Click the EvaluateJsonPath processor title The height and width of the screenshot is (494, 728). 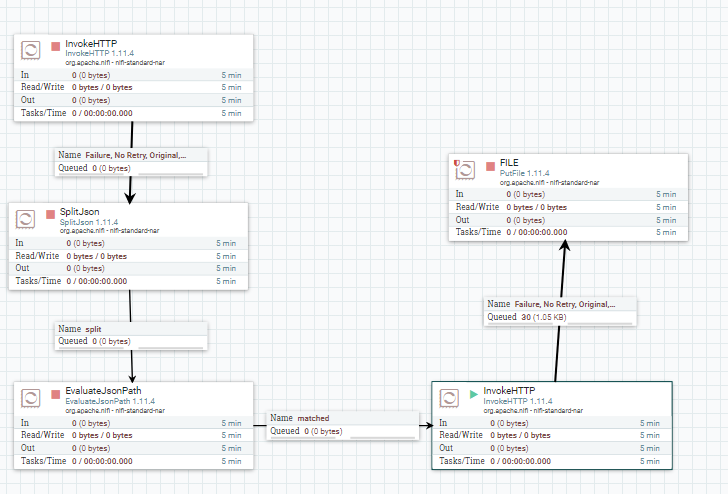coord(103,391)
